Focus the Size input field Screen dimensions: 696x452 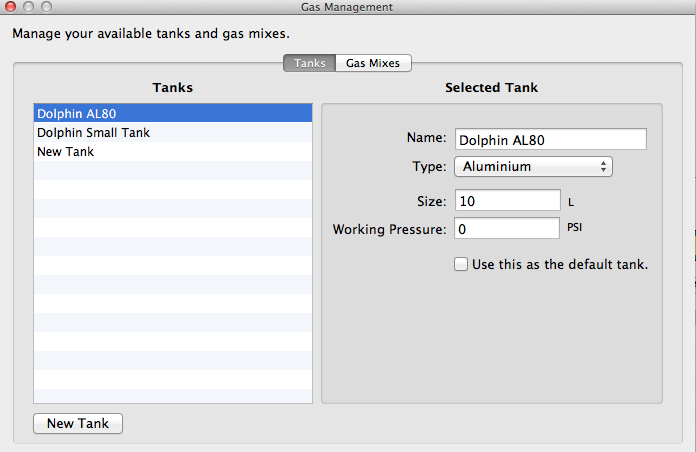[507, 201]
